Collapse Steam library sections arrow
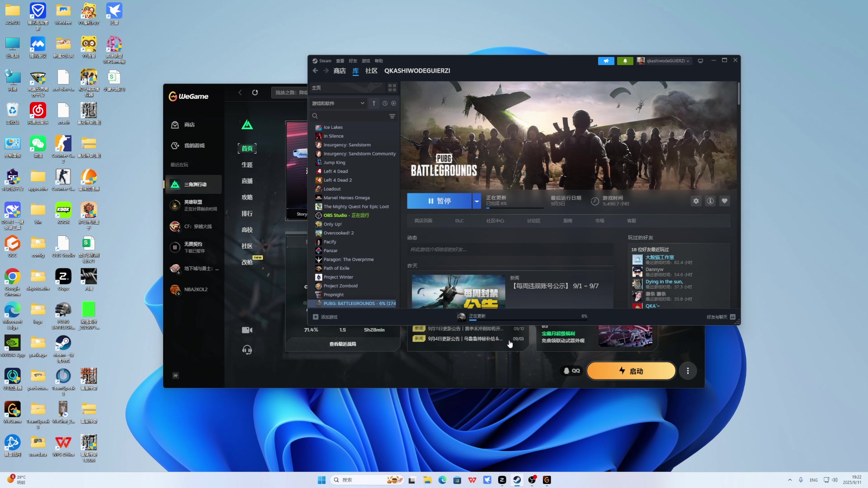This screenshot has width=868, height=488. (x=374, y=103)
